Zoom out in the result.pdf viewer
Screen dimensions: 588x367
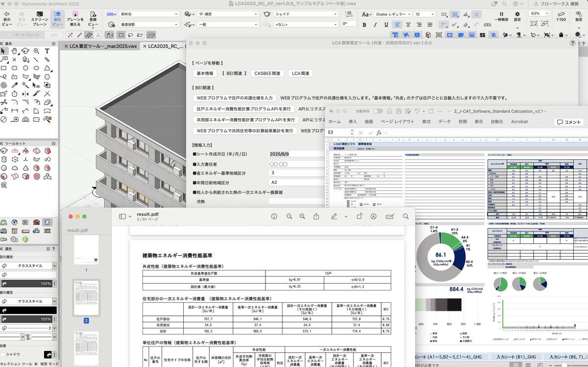pyautogui.click(x=289, y=216)
